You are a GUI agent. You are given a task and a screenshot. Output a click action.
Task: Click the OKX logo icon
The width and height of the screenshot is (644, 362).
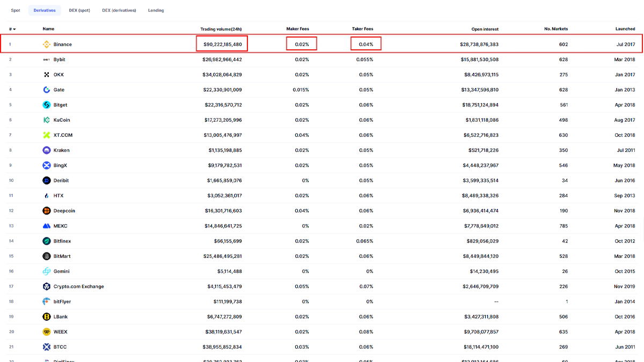[x=47, y=75]
